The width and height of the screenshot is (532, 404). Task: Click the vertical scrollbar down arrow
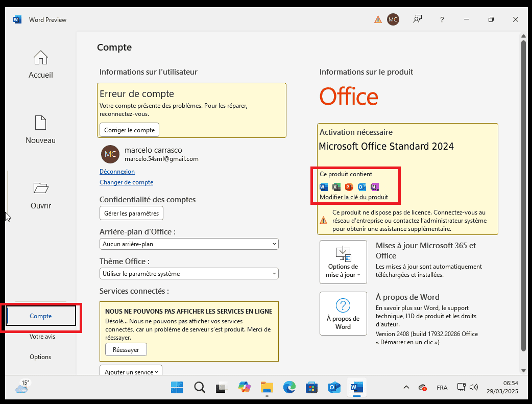[523, 370]
